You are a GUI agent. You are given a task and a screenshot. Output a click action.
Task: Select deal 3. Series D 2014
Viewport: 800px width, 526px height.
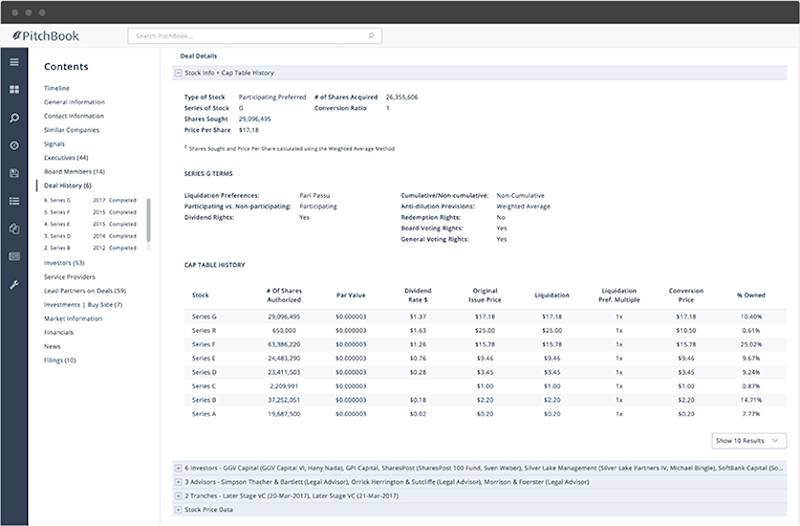[x=90, y=236]
